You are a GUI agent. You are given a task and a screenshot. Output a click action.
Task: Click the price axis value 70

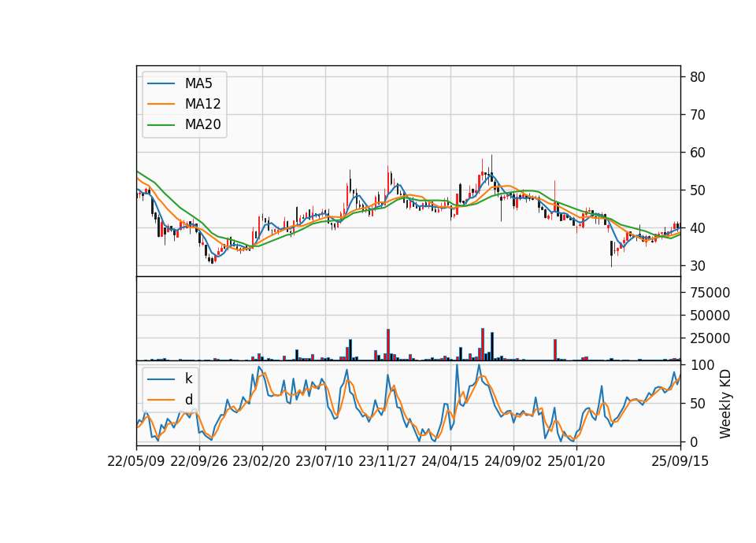(698, 115)
